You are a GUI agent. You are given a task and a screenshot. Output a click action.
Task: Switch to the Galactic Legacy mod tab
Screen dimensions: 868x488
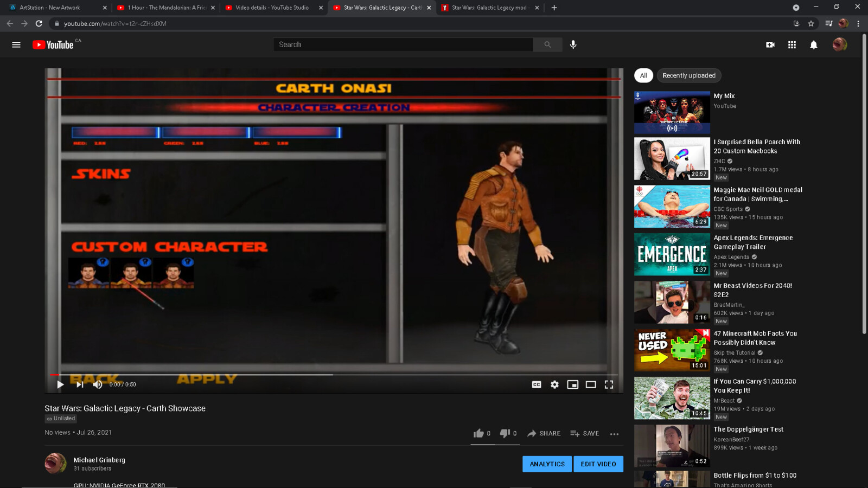(489, 8)
